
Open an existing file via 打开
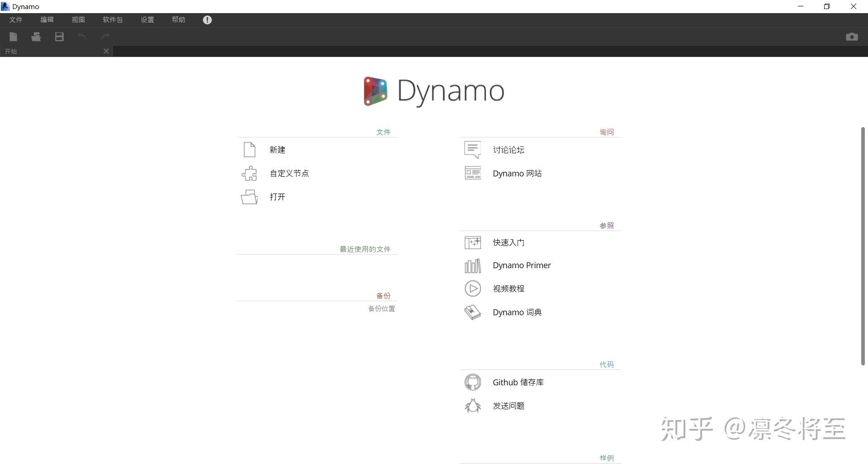click(277, 197)
